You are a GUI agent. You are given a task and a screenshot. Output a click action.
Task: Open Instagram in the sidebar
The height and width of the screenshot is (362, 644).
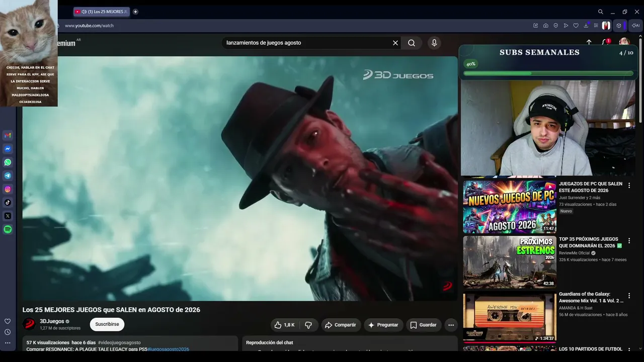pyautogui.click(x=8, y=189)
